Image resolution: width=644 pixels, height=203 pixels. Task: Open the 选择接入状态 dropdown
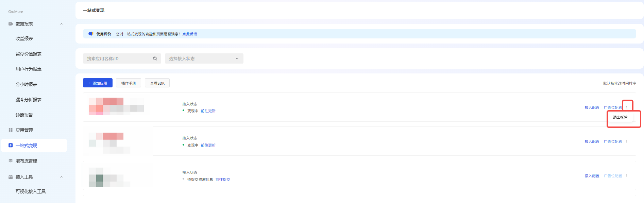(x=204, y=58)
